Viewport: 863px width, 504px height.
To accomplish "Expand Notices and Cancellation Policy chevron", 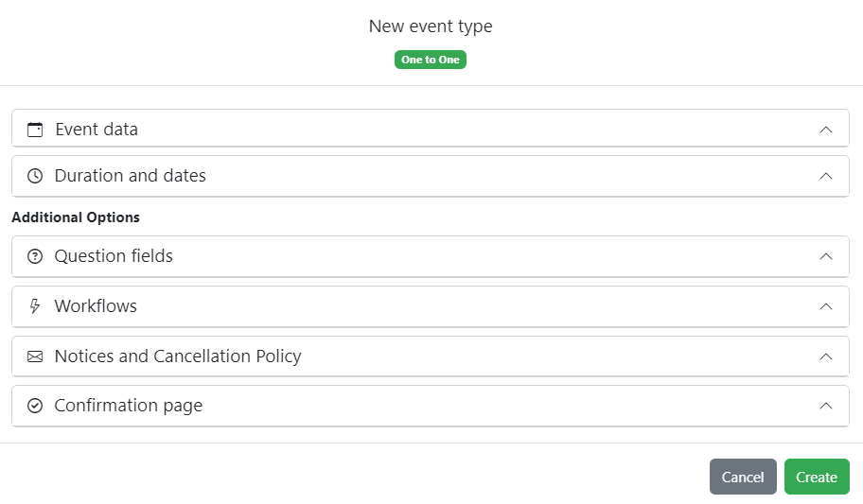I will 825,356.
